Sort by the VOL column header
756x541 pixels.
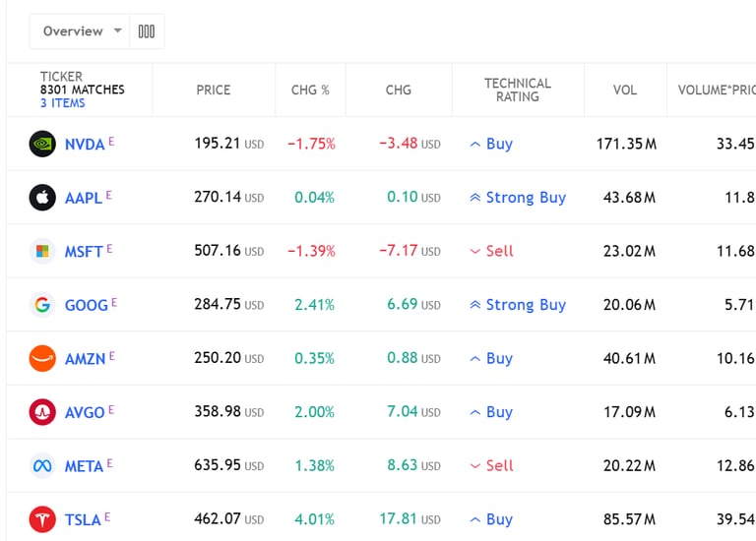point(625,90)
